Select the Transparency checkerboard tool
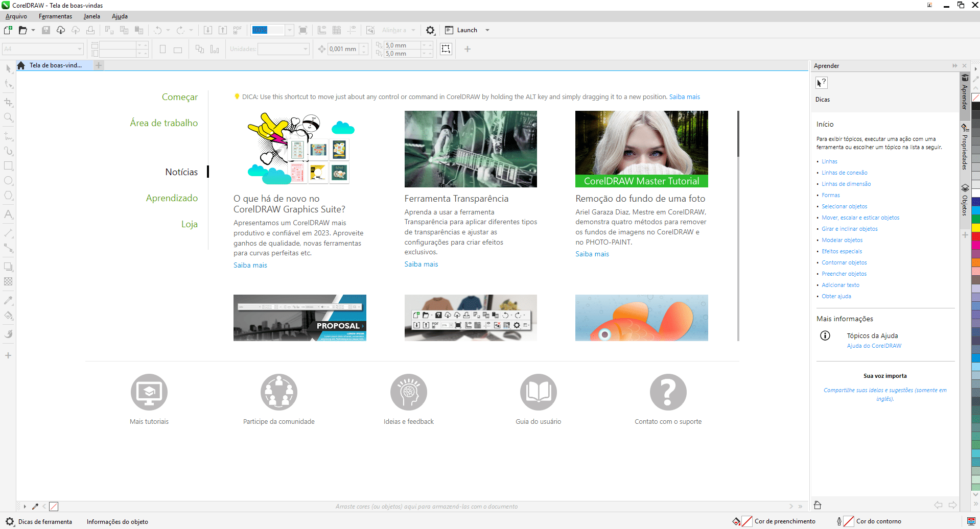The height and width of the screenshot is (529, 980). [8, 281]
